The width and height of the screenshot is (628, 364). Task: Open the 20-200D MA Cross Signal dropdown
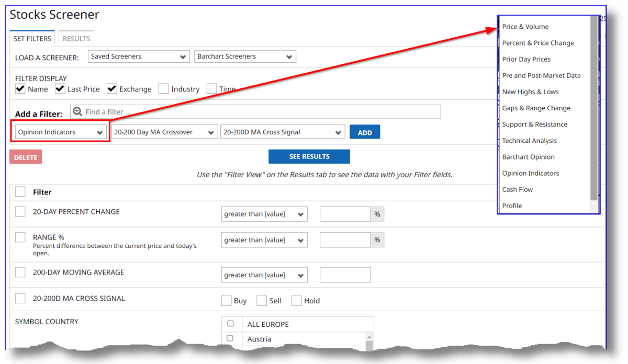[x=283, y=132]
